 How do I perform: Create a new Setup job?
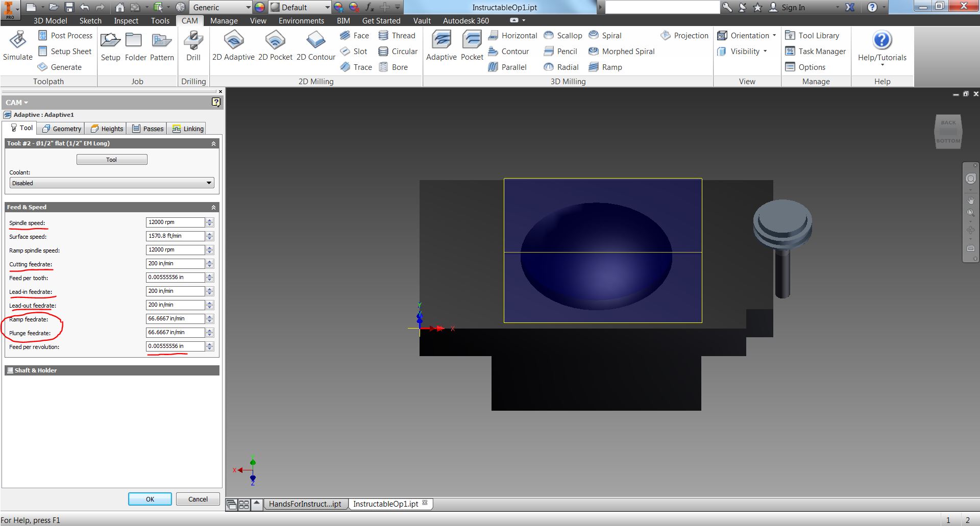point(110,46)
